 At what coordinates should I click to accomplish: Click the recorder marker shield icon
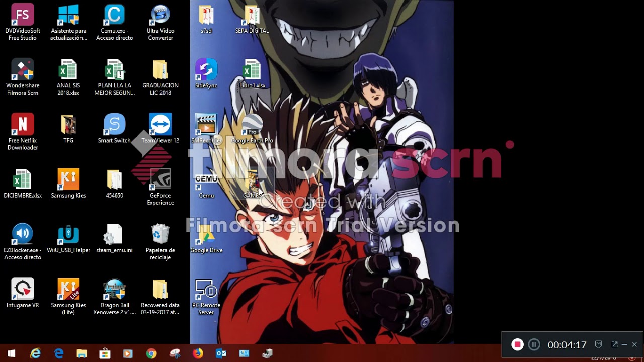599,344
